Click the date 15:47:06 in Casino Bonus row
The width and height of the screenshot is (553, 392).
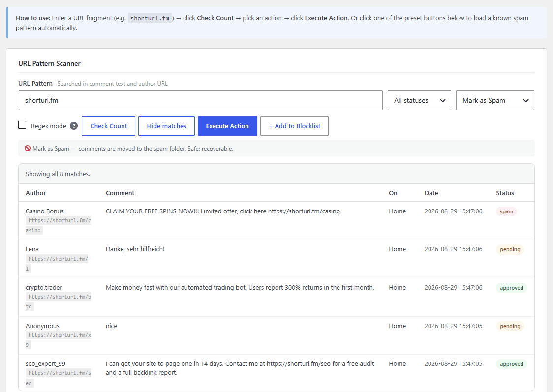click(453, 211)
